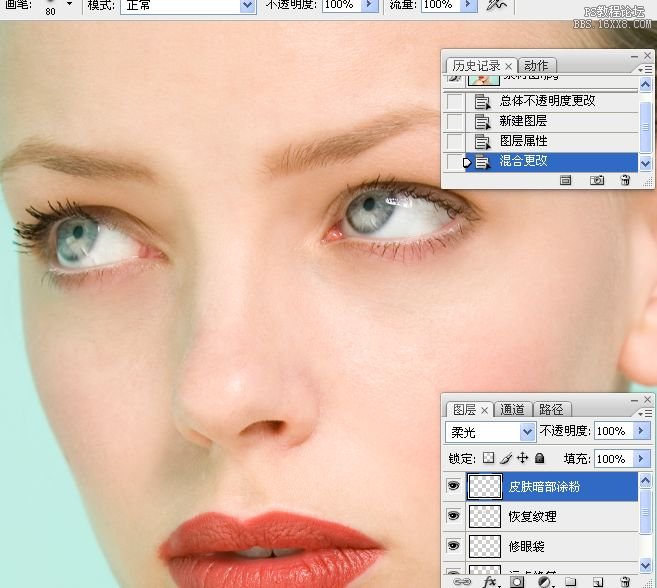Click the 修眼袋 layer thumbnail
Viewport: 657px width, 588px height.
[x=484, y=546]
